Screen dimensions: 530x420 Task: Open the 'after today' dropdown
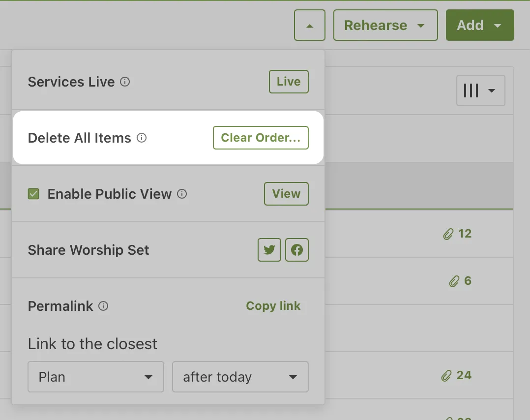pyautogui.click(x=240, y=377)
